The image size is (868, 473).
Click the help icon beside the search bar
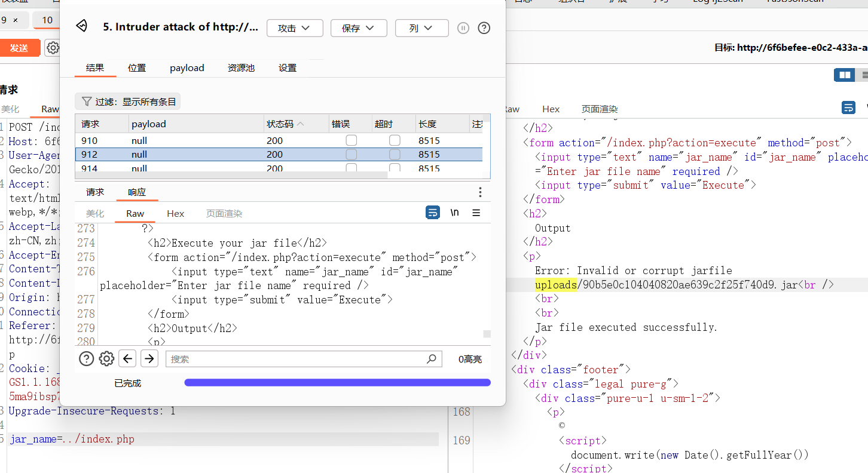[x=87, y=358]
